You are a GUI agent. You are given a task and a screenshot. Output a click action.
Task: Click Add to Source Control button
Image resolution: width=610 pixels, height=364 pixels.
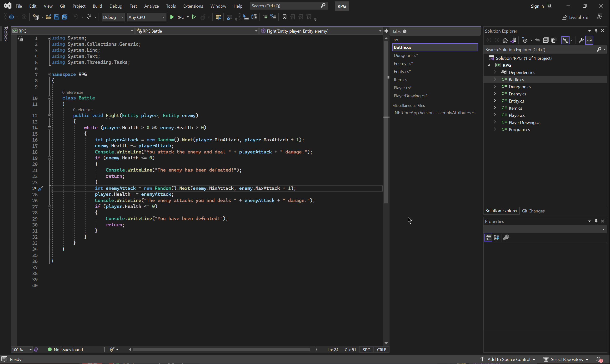(508, 359)
